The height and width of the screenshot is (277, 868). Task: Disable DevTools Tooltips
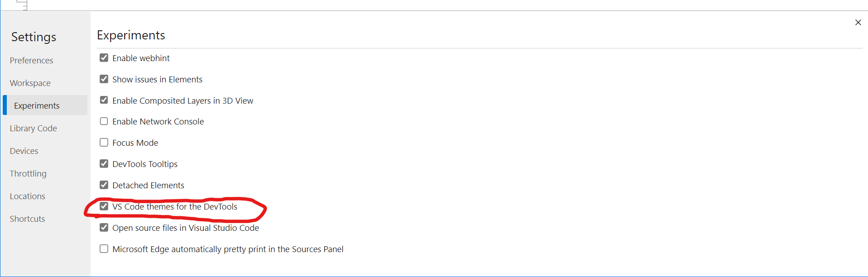[x=104, y=163]
